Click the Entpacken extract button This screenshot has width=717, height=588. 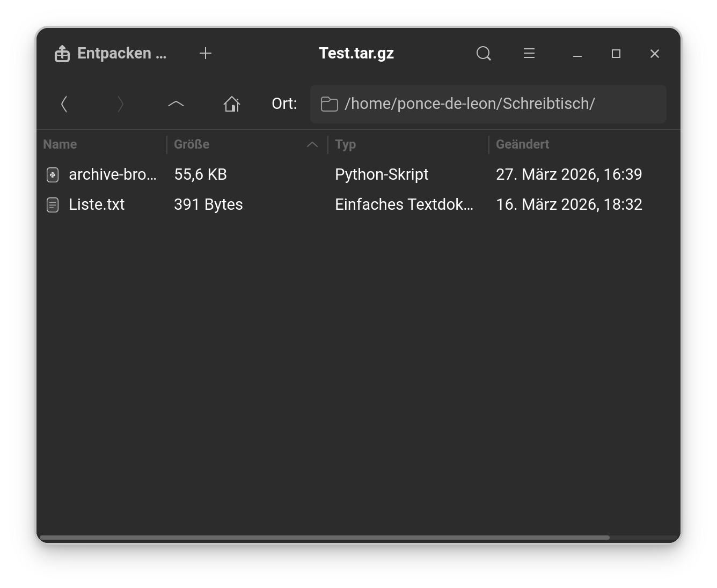pos(111,53)
